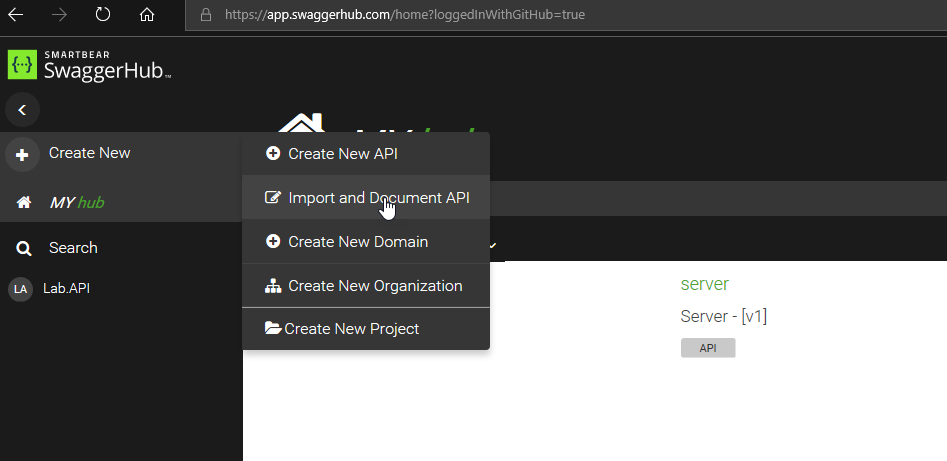The image size is (947, 461).
Task: Click the Search magnifier icon
Action: point(24,248)
